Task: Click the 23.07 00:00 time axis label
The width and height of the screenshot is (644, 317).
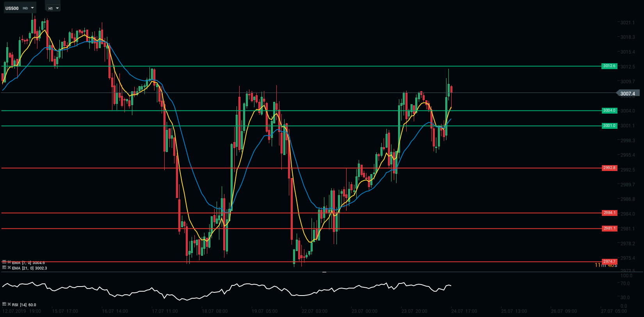Action: pyautogui.click(x=365, y=311)
